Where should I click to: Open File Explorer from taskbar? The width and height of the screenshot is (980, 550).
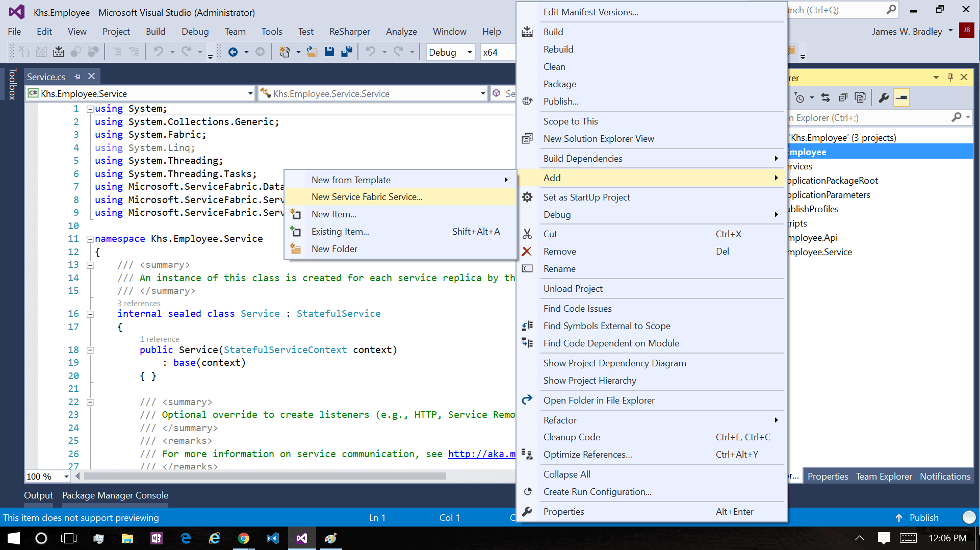pos(127,538)
